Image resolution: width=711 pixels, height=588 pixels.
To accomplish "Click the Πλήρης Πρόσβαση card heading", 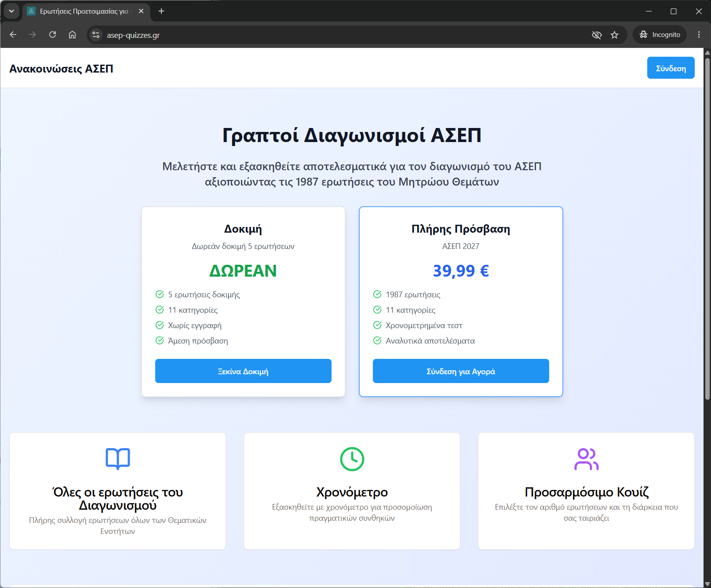I will [x=461, y=229].
